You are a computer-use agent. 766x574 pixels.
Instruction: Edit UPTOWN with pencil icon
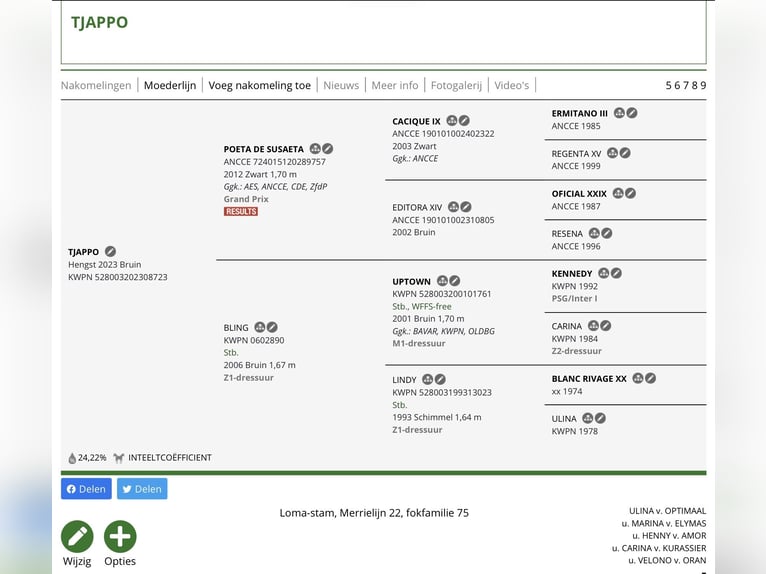coord(455,280)
